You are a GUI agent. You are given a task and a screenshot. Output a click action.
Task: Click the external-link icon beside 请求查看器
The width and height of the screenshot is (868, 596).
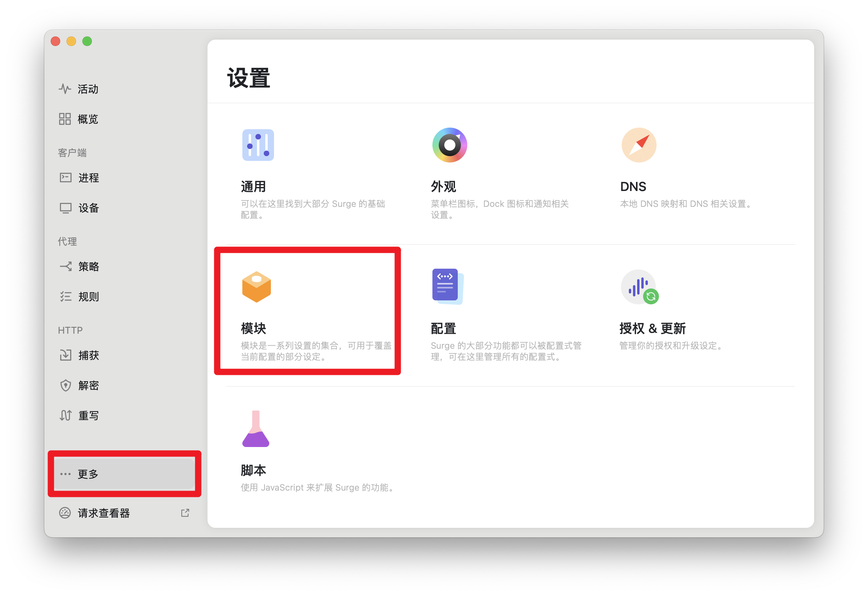[185, 513]
